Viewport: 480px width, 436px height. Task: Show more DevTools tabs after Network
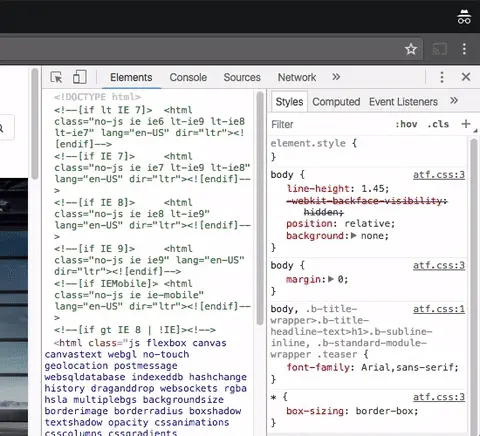pos(336,77)
